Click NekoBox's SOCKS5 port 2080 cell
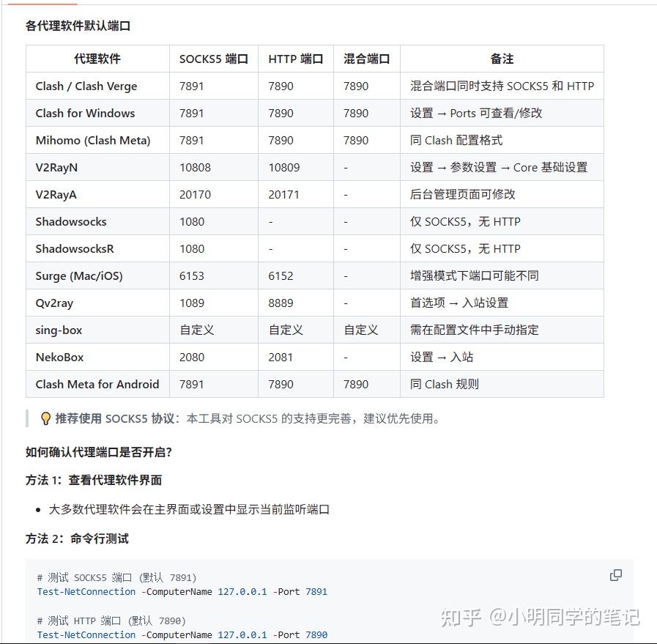Viewport: 657px width, 644px height. pyautogui.click(x=192, y=357)
